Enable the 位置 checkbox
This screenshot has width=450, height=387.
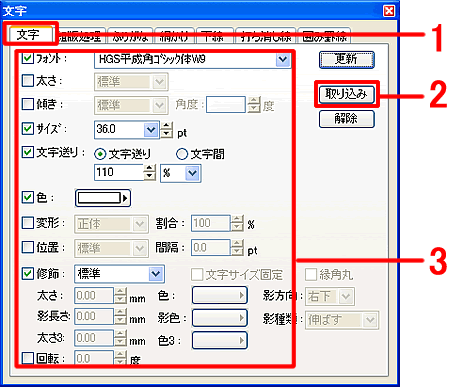(x=28, y=247)
